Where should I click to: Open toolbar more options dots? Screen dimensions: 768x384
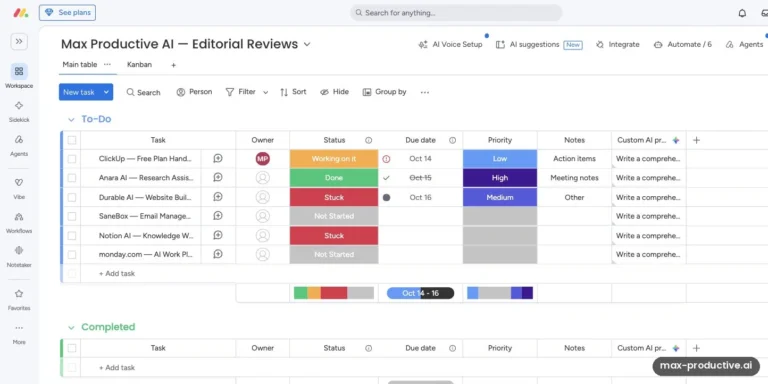pos(425,92)
